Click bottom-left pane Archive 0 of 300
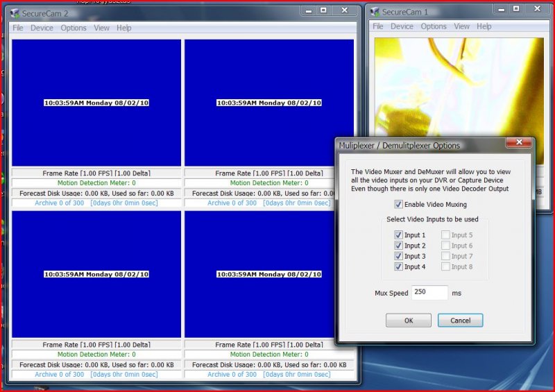This screenshot has width=555, height=392. point(60,374)
